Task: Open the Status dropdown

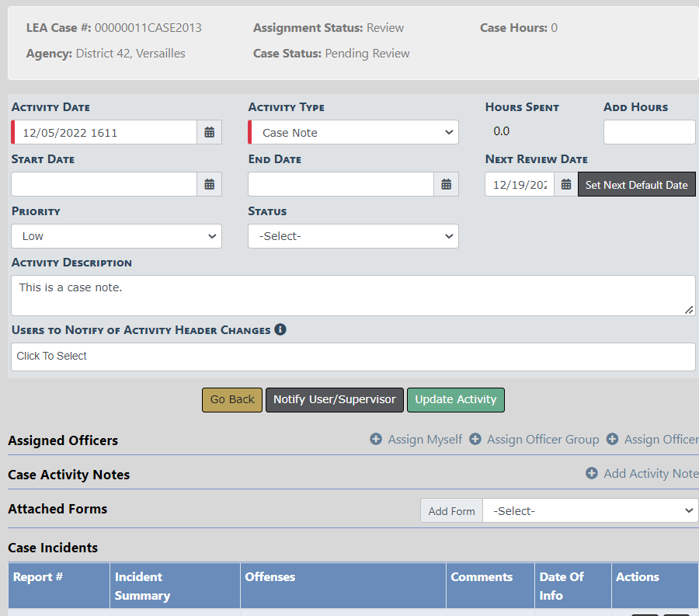Action: point(353,236)
